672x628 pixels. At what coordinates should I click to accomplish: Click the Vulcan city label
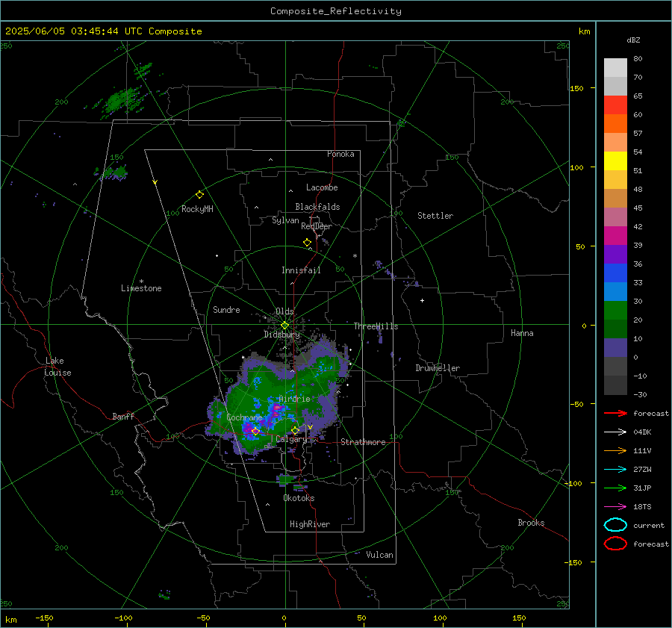click(380, 555)
